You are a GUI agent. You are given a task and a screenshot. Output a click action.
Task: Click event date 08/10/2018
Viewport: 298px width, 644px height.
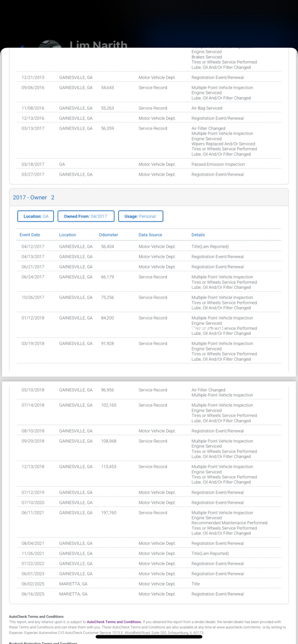(33, 431)
